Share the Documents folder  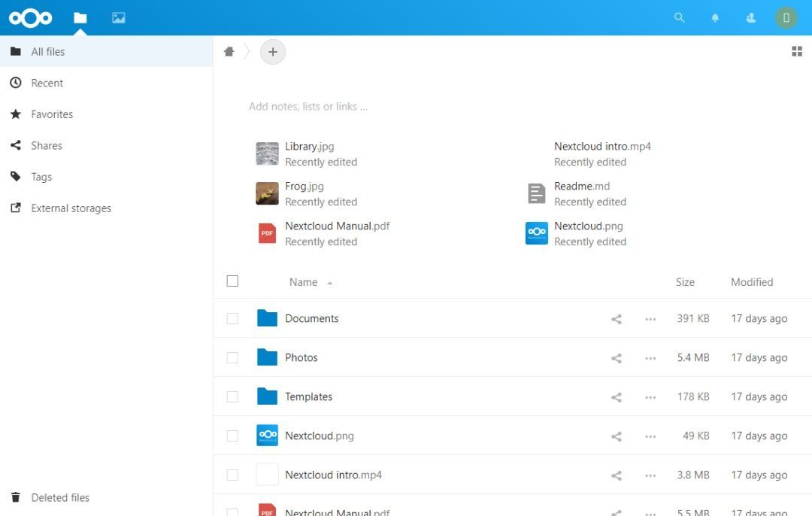click(x=617, y=319)
